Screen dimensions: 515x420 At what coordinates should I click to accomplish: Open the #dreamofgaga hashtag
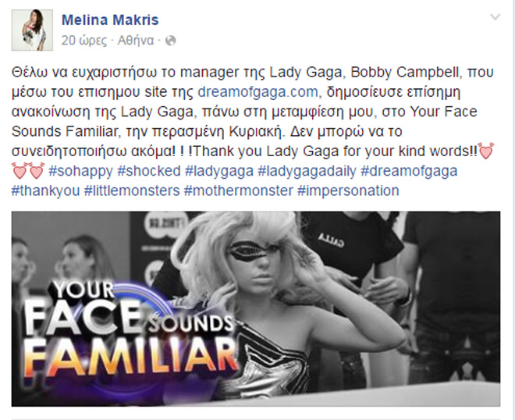tap(409, 171)
